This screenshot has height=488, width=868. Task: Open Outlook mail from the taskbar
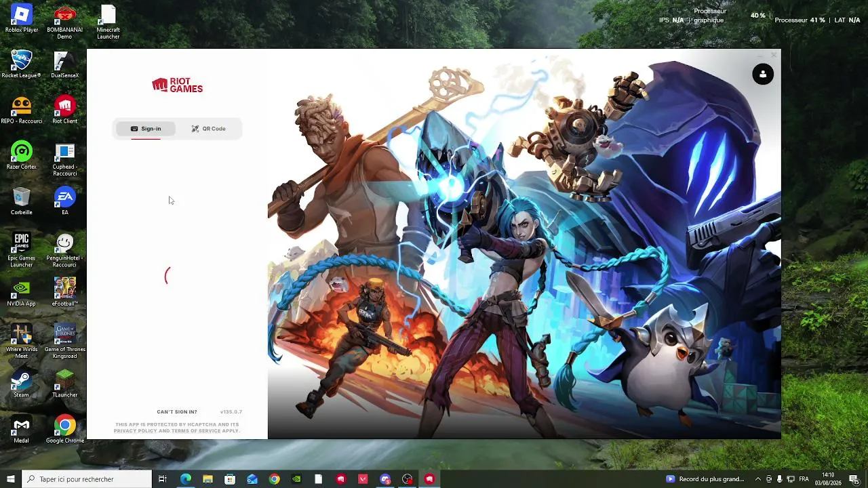coord(252,479)
